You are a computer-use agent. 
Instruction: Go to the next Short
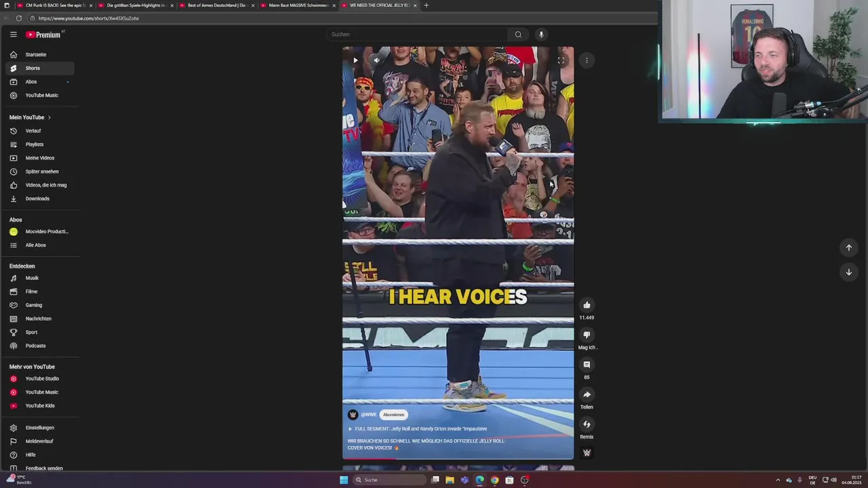tap(848, 272)
